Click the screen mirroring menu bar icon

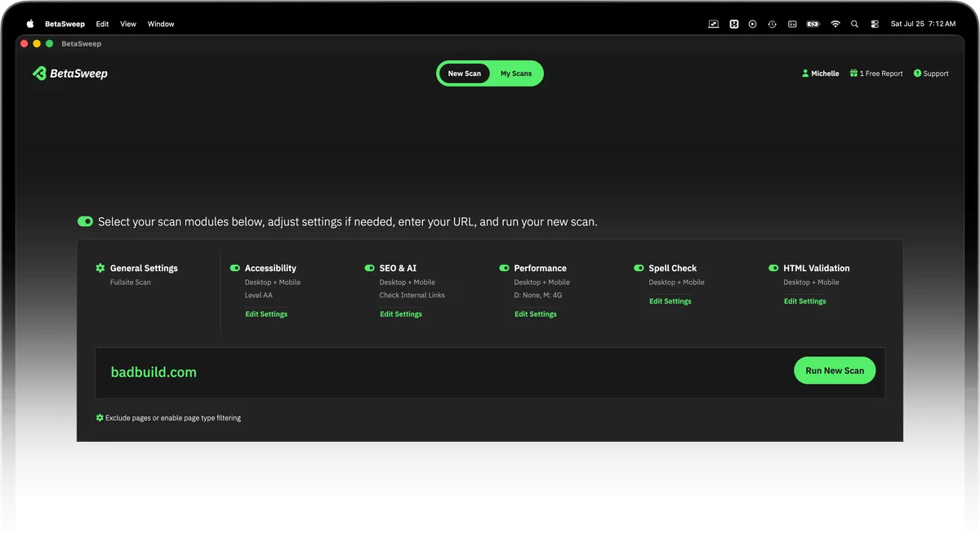(x=714, y=24)
